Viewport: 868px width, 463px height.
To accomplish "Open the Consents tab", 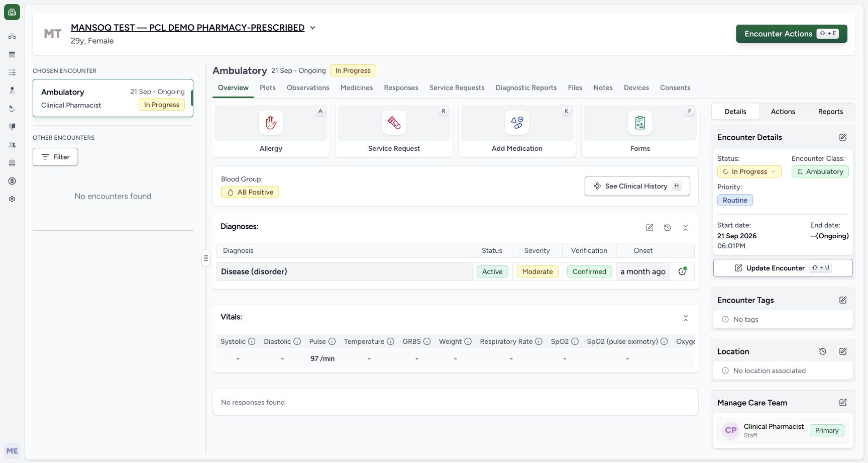I will point(675,87).
